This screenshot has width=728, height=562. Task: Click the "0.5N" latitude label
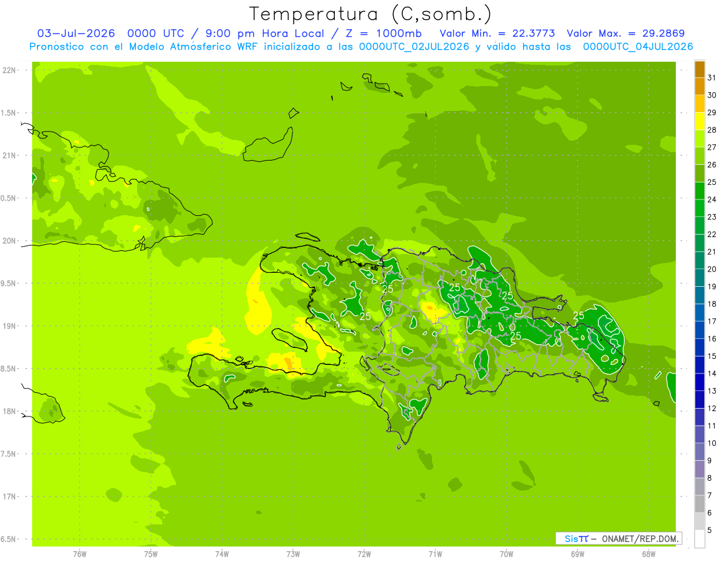tap(9, 198)
